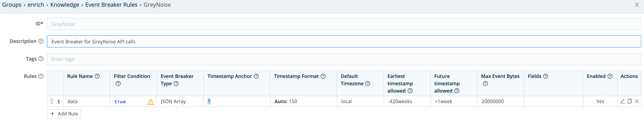644x131 pixels.
Task: Close the GreyNoise ruleset dialog
Action: (x=637, y=5)
